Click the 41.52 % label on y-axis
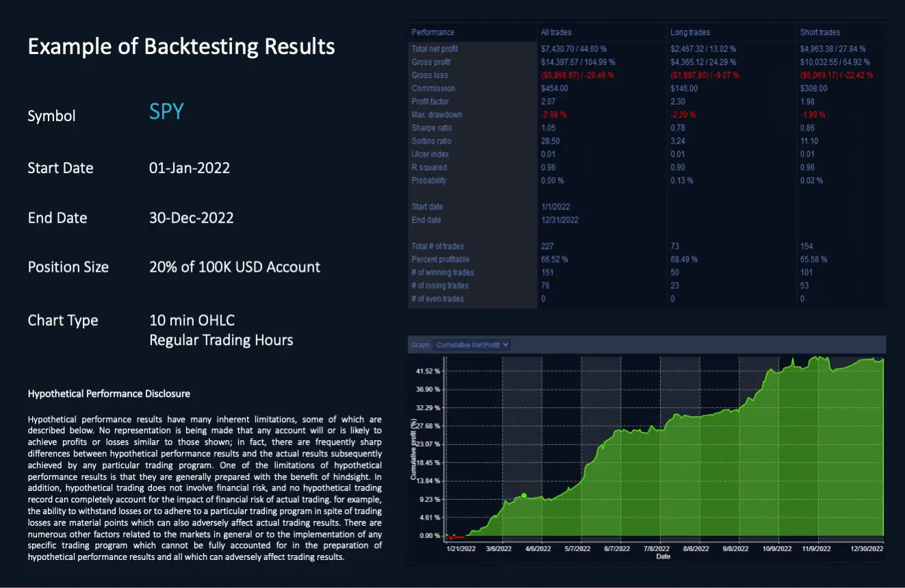The height and width of the screenshot is (588, 905). point(429,371)
